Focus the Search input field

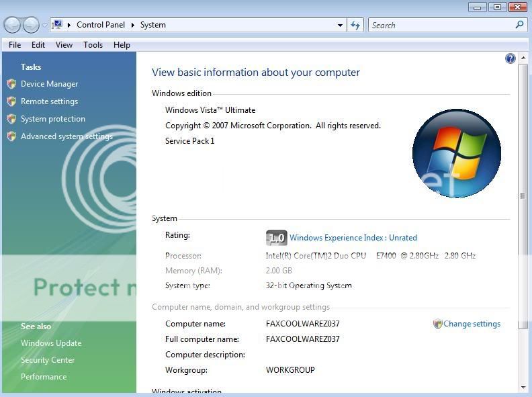(441, 25)
